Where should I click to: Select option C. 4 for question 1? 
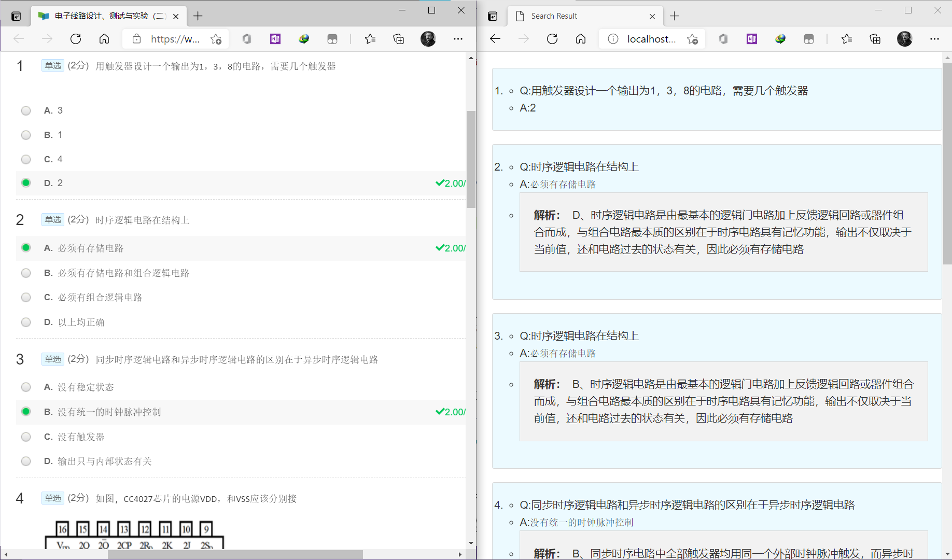(26, 159)
